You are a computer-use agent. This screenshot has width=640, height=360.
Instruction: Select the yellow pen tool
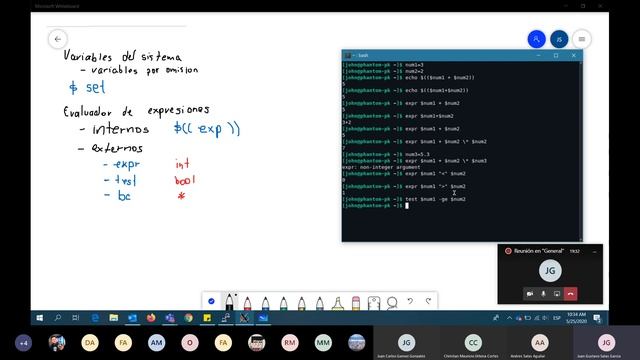tap(302, 303)
